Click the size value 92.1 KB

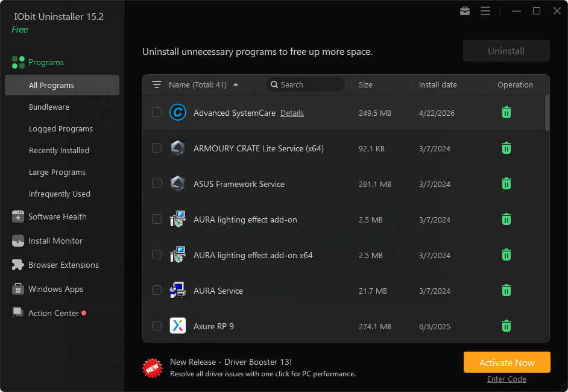click(371, 148)
